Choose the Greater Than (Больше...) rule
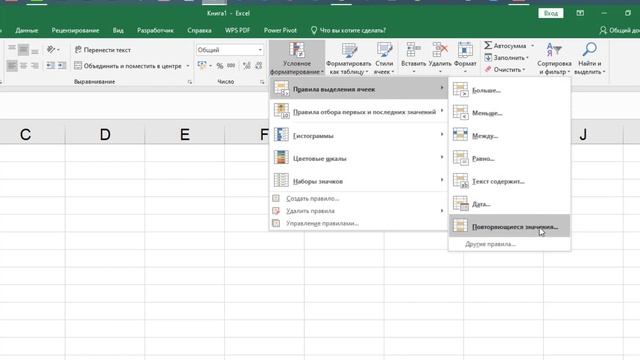 click(x=509, y=90)
